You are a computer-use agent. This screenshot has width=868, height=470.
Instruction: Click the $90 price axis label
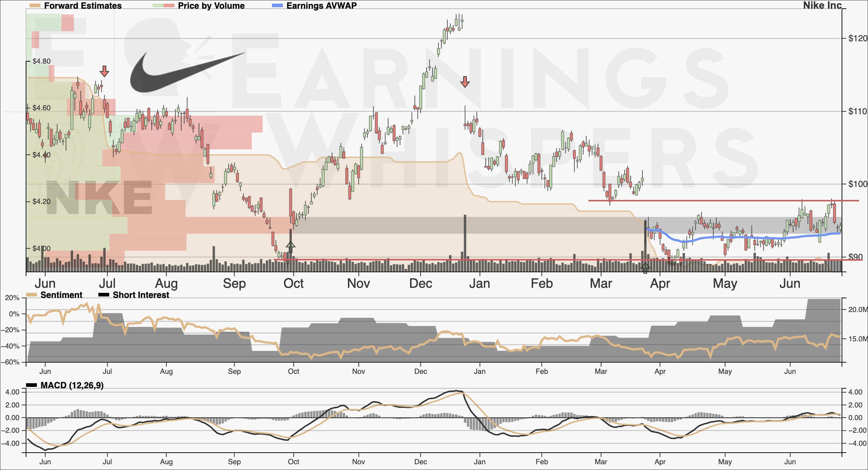tap(856, 257)
